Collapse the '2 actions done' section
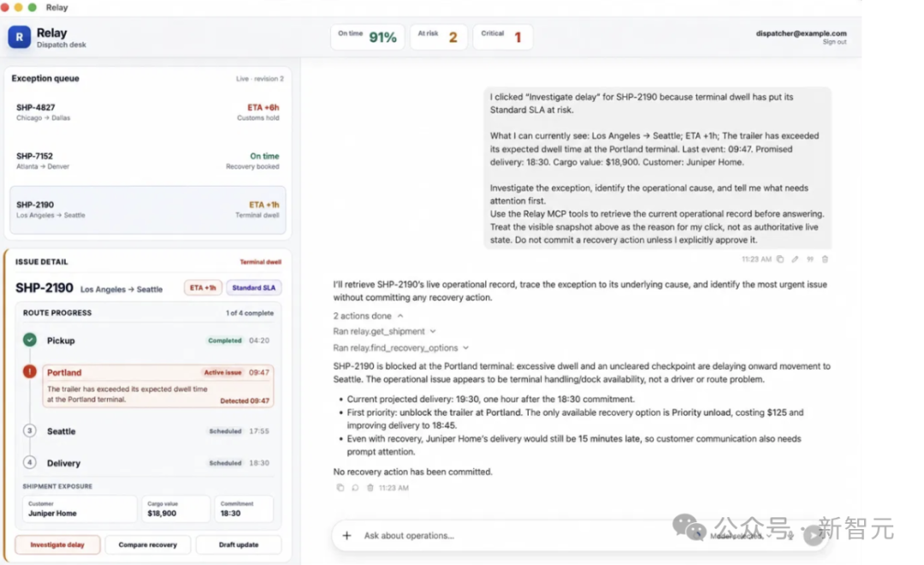The height and width of the screenshot is (565, 924). pos(368,316)
